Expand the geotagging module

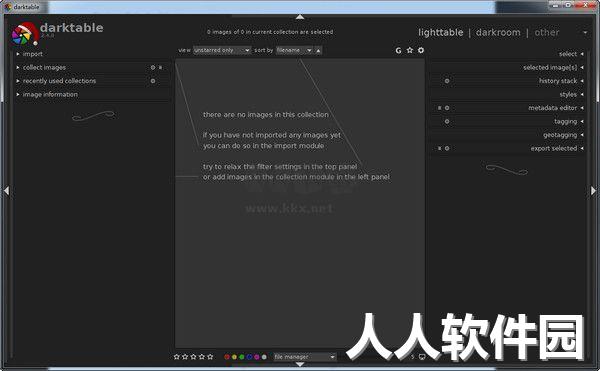coord(560,135)
